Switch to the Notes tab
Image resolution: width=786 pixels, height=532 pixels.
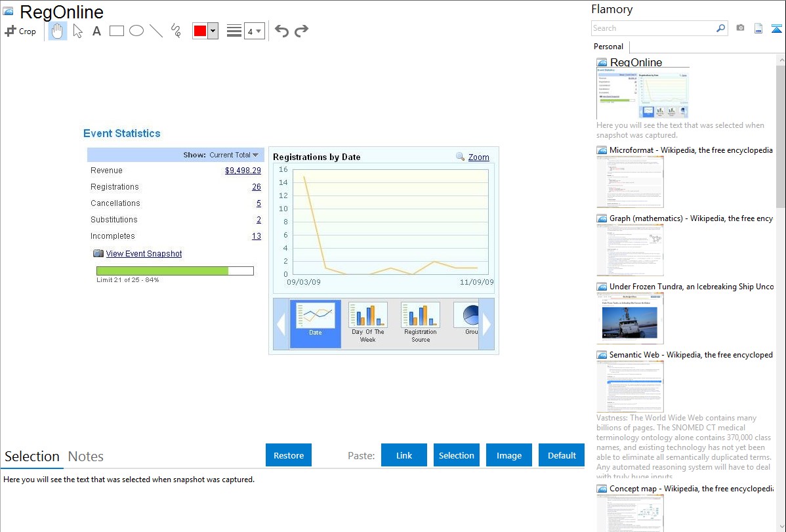[86, 457]
